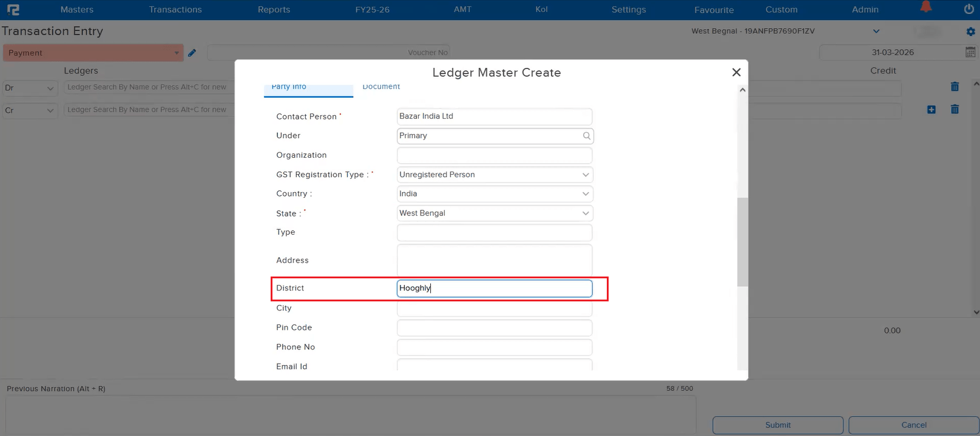980x436 pixels.
Task: Click the Cancel button
Action: [914, 425]
